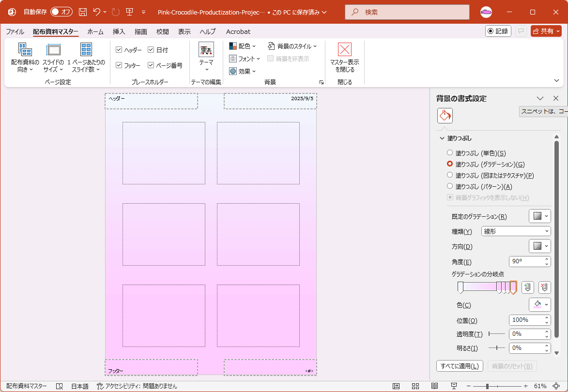Click the undo arrow icon
Viewport: 568px width, 392px height.
pyautogui.click(x=97, y=12)
